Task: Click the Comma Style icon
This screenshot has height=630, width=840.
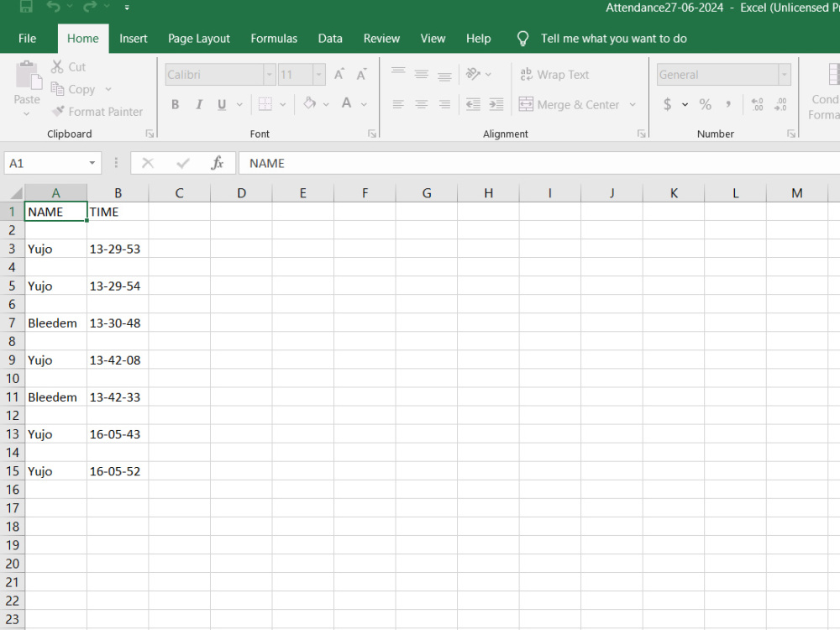Action: tap(728, 104)
